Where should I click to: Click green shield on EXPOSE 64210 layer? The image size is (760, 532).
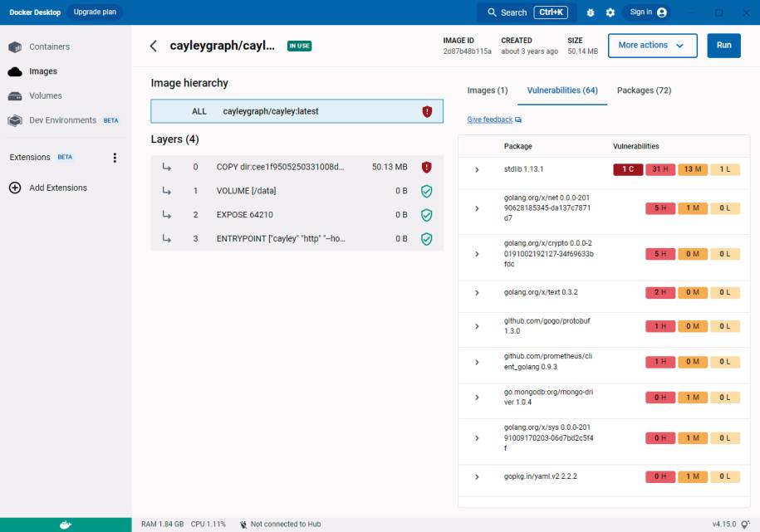tap(427, 215)
